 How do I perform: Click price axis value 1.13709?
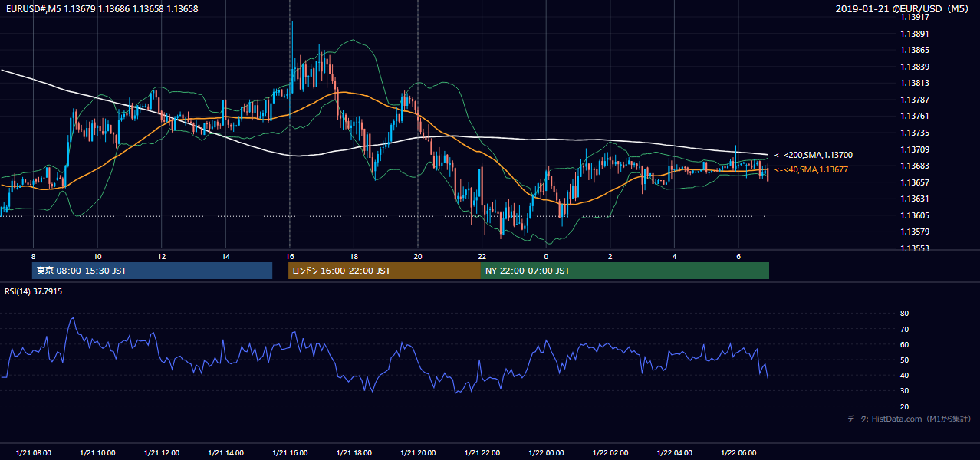click(x=914, y=149)
